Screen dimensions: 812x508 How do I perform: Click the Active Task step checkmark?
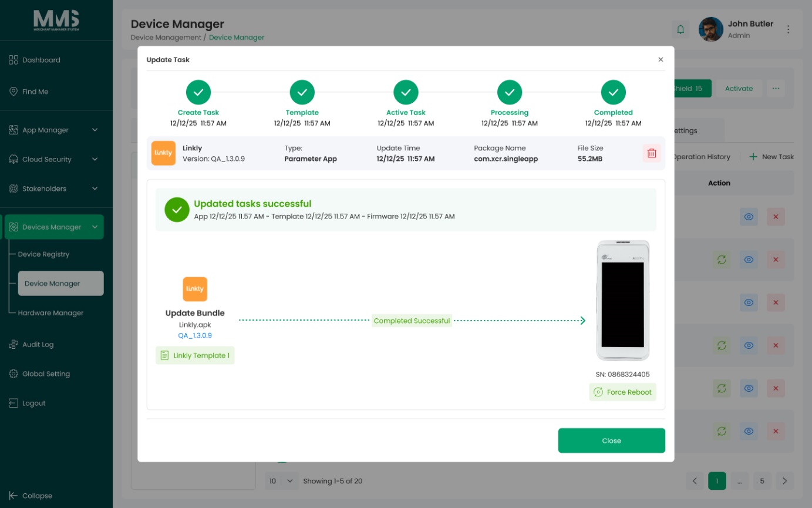point(406,92)
